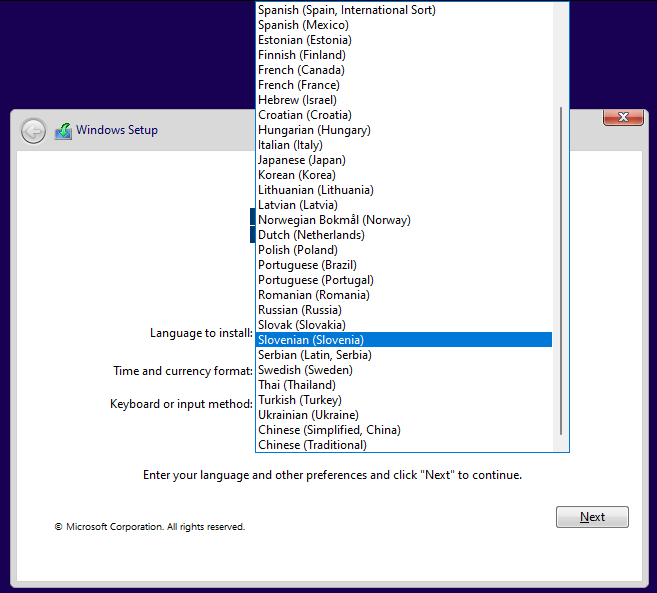The image size is (657, 593).
Task: Select Japanese (Japan) entry
Action: [x=404, y=160]
